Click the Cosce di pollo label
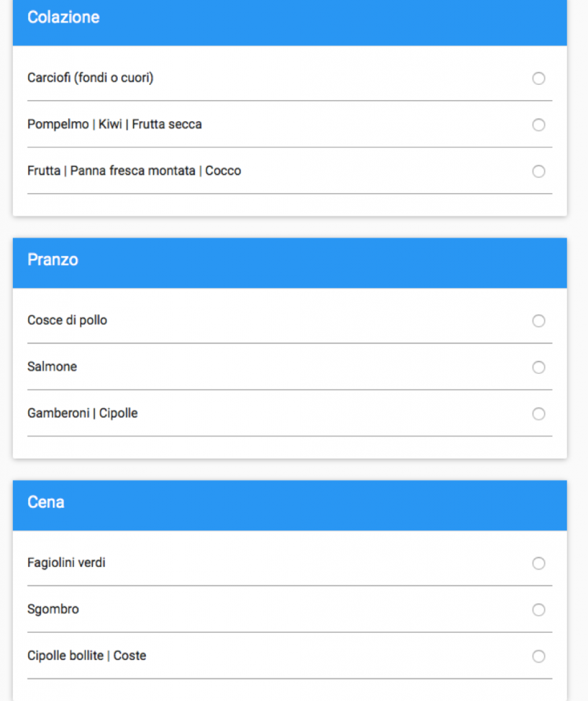The height and width of the screenshot is (701, 588). click(67, 320)
